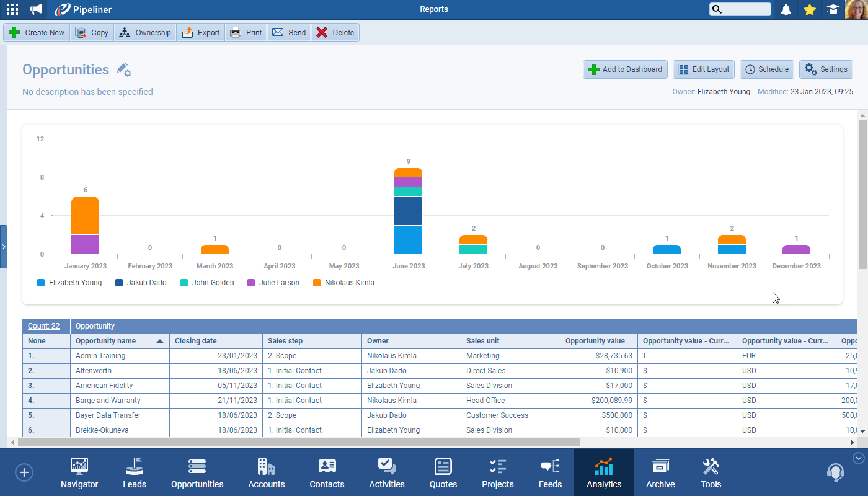Collapse the bottom navigation bar chevron
Screen dimensions: 868x496
[859, 458]
